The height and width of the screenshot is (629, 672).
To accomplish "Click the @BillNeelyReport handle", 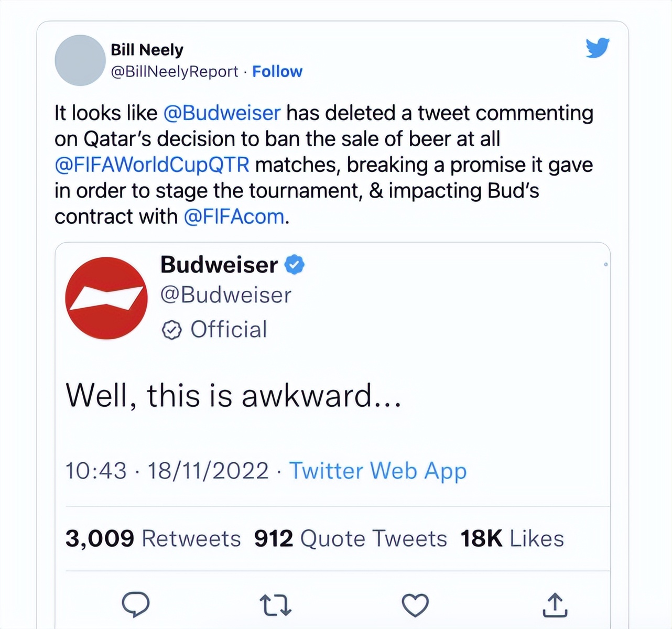I will tap(175, 71).
